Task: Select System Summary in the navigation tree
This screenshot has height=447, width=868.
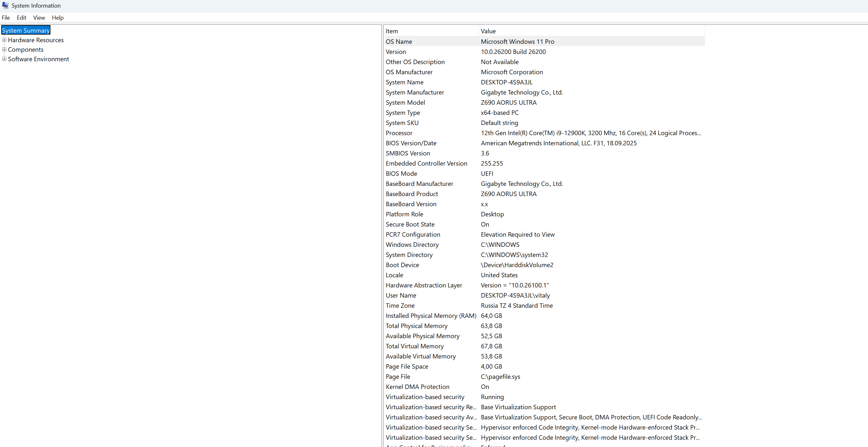Action: point(26,30)
